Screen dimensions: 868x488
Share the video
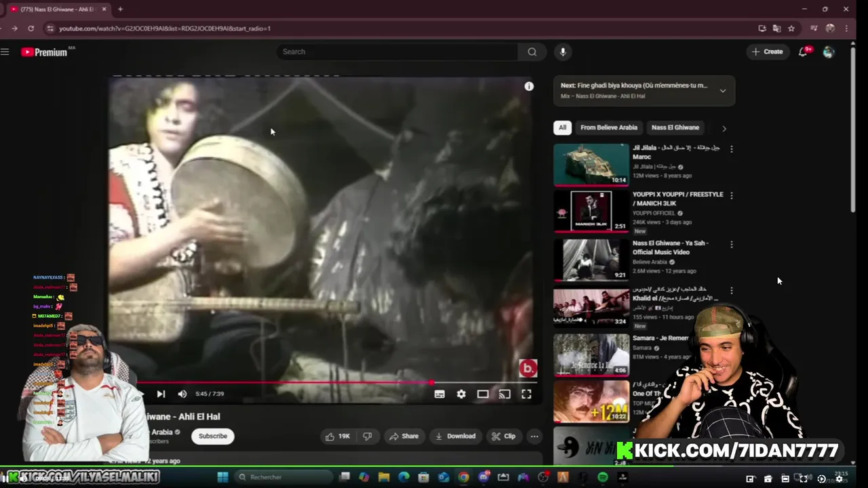coord(403,436)
